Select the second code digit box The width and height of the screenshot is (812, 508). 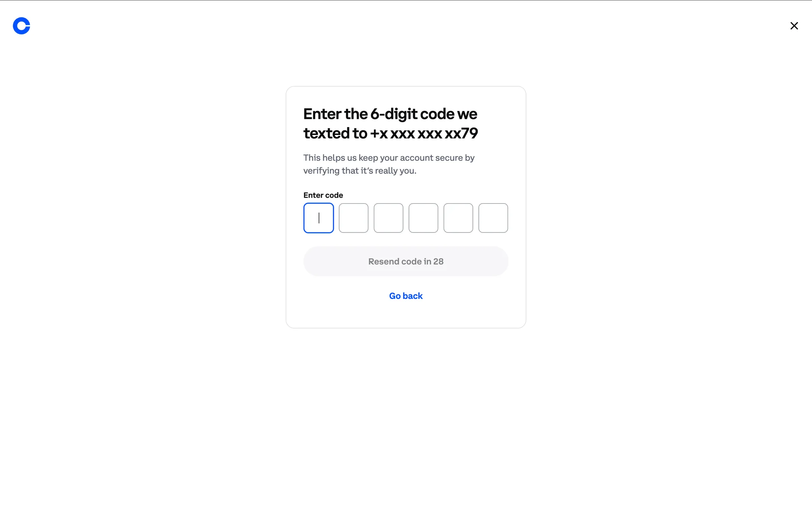pos(354,218)
